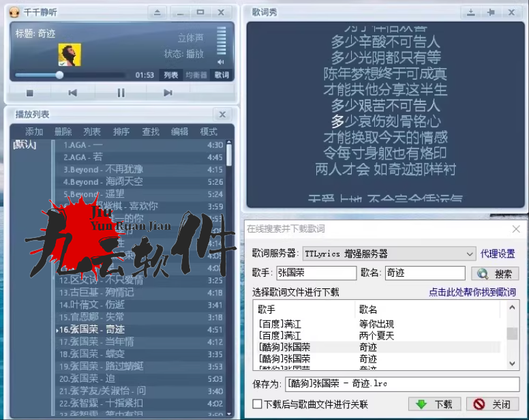Select track 20.张国荣 - 追

pyautogui.click(x=140, y=379)
